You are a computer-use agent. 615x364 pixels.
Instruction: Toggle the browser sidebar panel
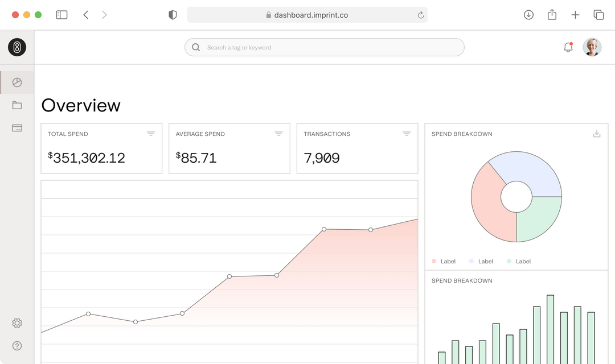[61, 15]
